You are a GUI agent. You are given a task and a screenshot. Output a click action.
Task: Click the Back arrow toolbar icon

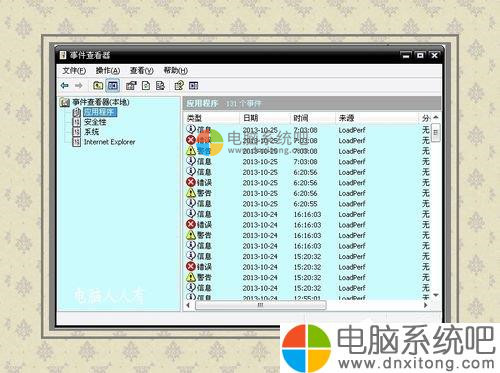(x=65, y=86)
